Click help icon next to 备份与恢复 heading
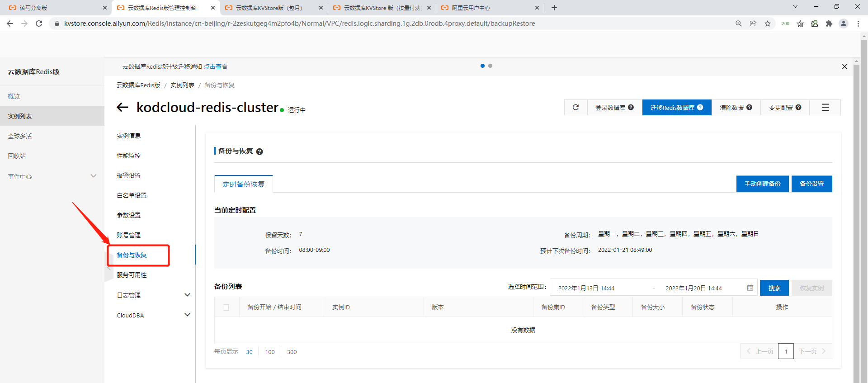The width and height of the screenshot is (868, 383). (x=259, y=151)
